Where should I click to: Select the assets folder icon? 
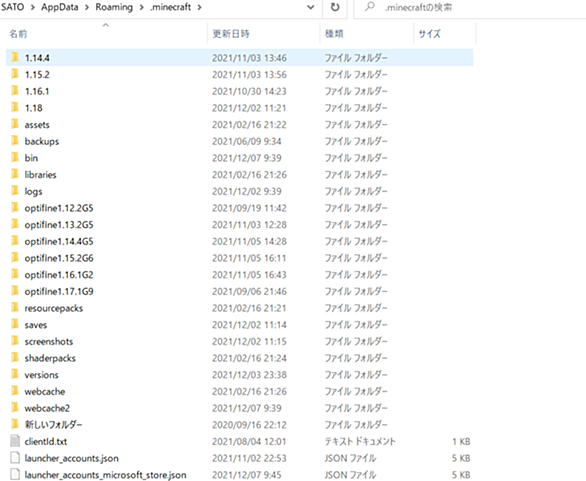pyautogui.click(x=15, y=124)
